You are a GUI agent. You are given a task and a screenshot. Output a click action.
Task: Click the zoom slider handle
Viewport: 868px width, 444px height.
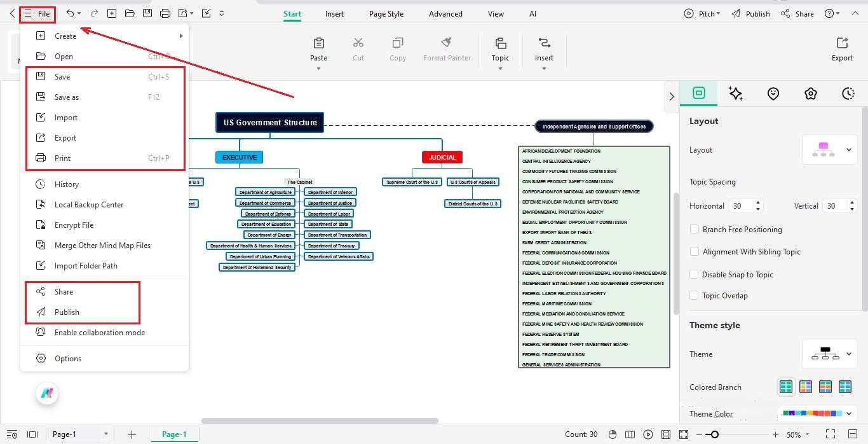point(715,434)
